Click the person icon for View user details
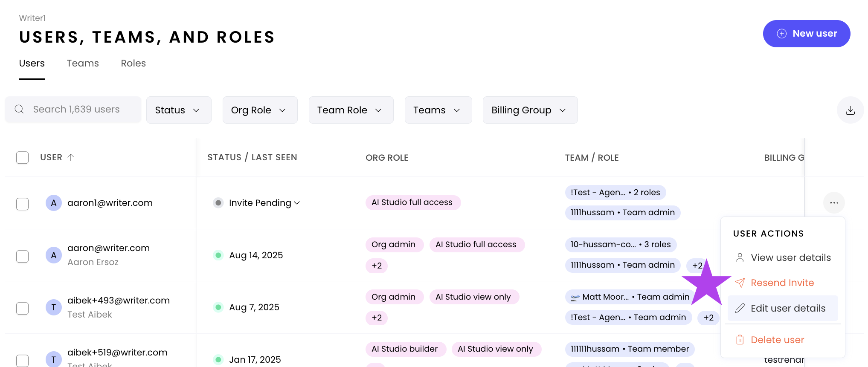This screenshot has width=868, height=367. 740,257
